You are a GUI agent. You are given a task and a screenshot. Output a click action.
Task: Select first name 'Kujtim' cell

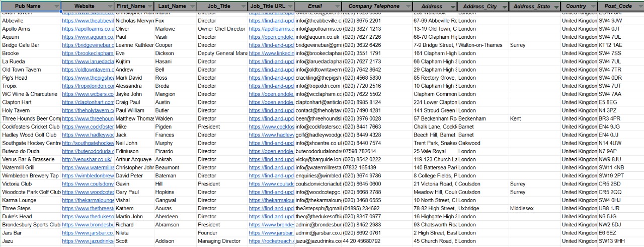(134, 61)
